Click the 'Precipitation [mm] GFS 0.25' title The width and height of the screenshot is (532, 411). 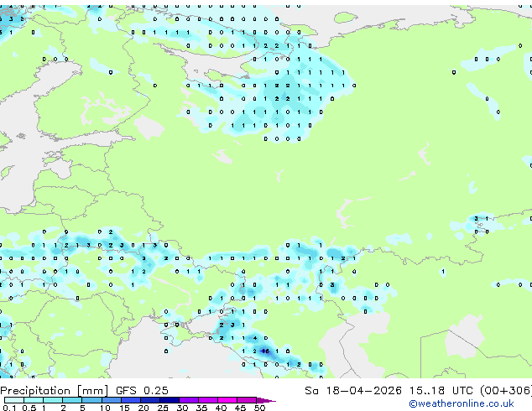(84, 391)
